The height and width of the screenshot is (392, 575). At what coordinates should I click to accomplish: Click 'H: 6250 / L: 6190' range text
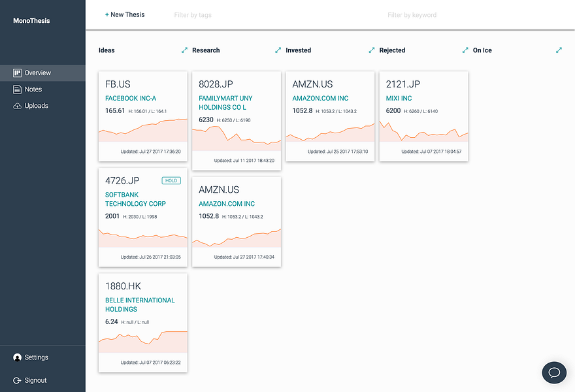click(234, 120)
